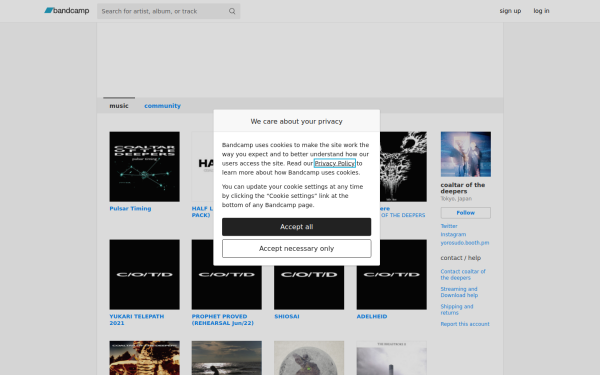Click the search magnifier icon

tap(232, 11)
